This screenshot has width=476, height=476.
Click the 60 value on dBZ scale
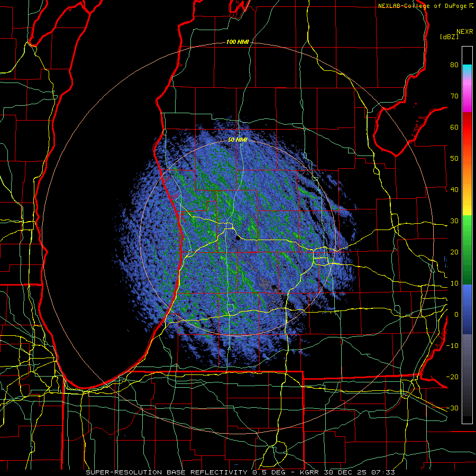[x=454, y=127]
